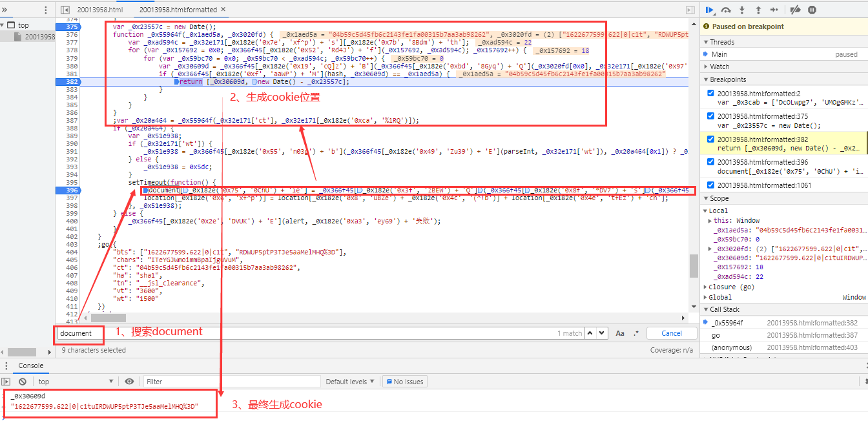Uncheck breakpoint at formatted:375
Image resolution: width=868 pixels, height=421 pixels.
(711, 117)
